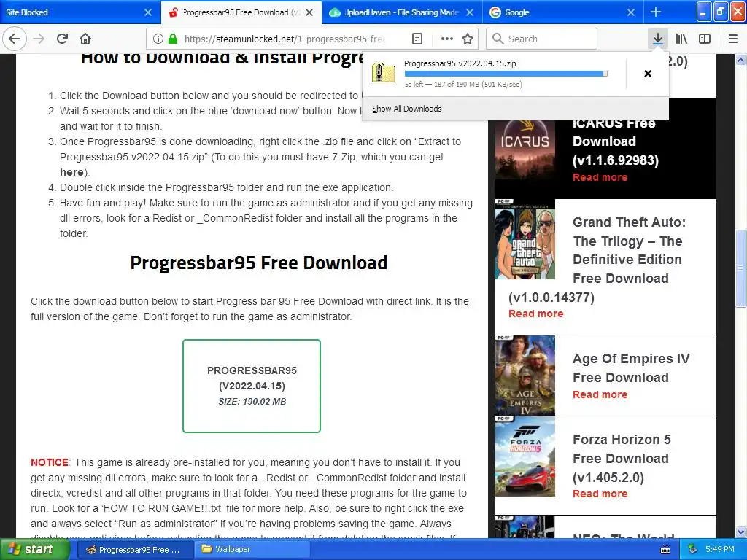Open page actions three-dot menu
Viewport: 747px width, 560px height.
click(446, 39)
